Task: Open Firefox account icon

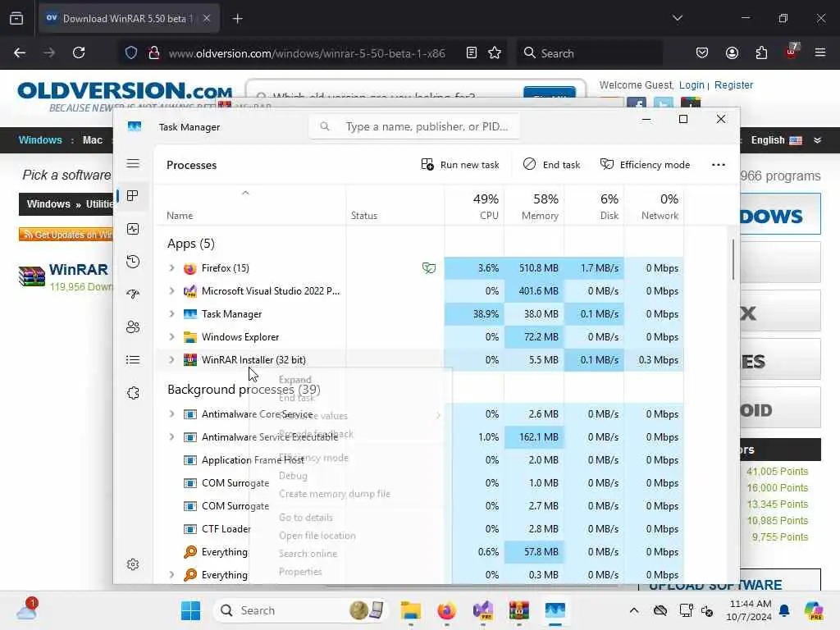Action: 732,52
